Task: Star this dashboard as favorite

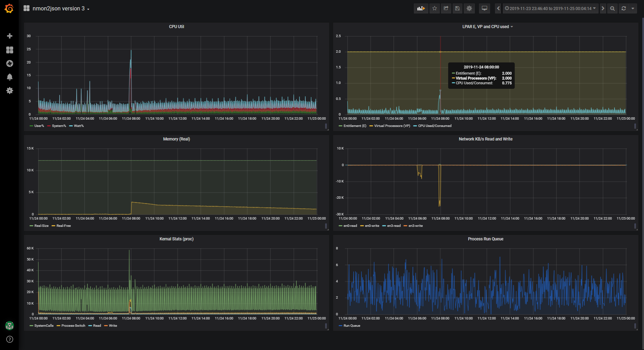Action: [435, 8]
